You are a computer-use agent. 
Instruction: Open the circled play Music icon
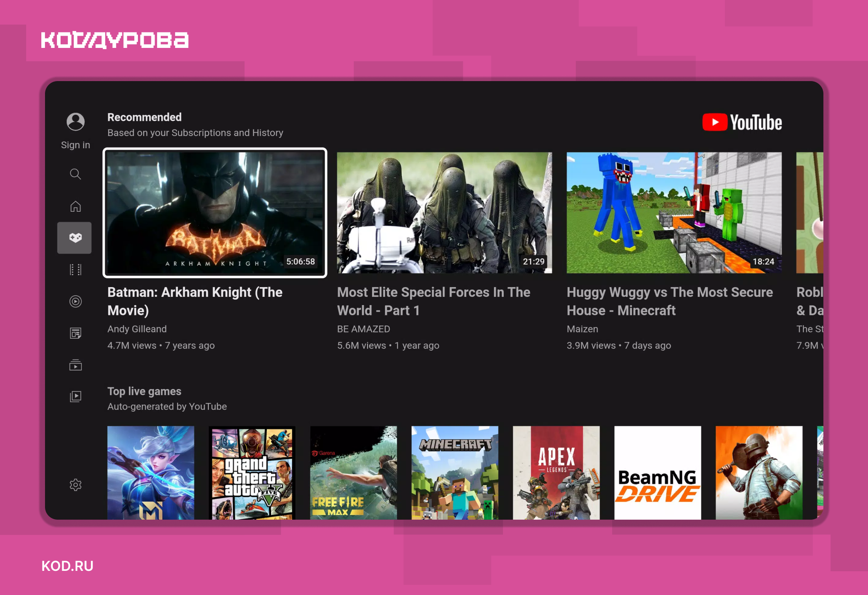tap(75, 301)
